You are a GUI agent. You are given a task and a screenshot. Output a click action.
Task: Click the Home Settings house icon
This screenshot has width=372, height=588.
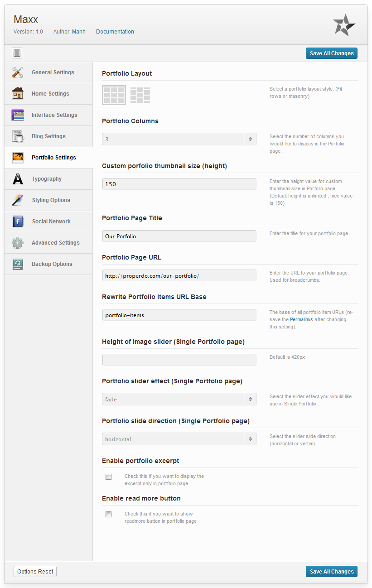coord(18,93)
